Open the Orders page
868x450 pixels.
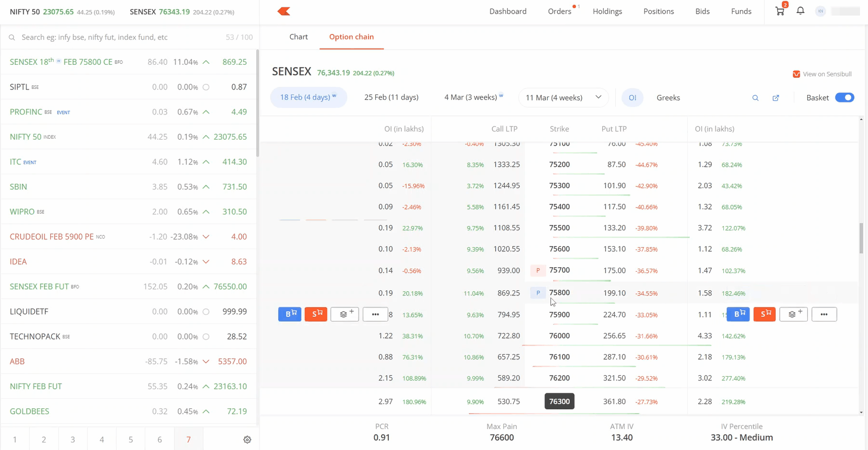(560, 11)
